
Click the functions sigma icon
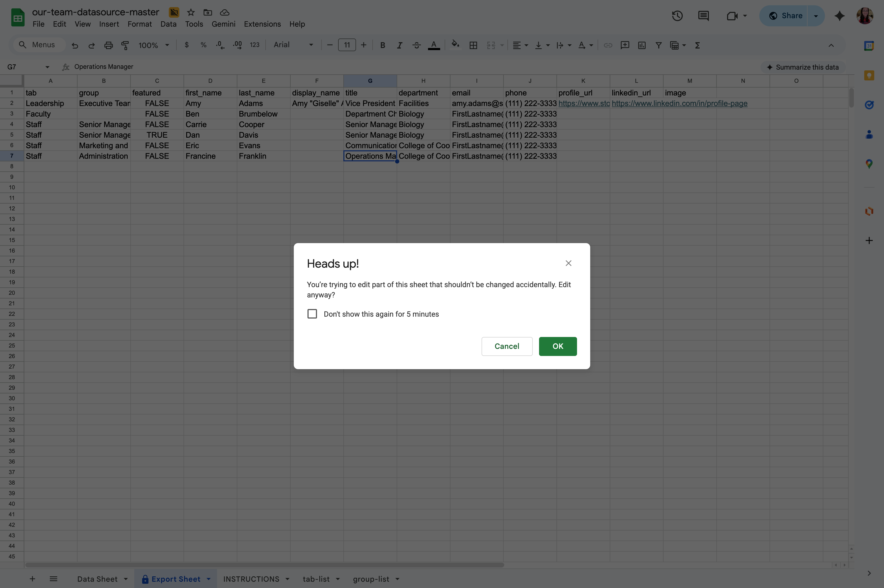pyautogui.click(x=698, y=45)
